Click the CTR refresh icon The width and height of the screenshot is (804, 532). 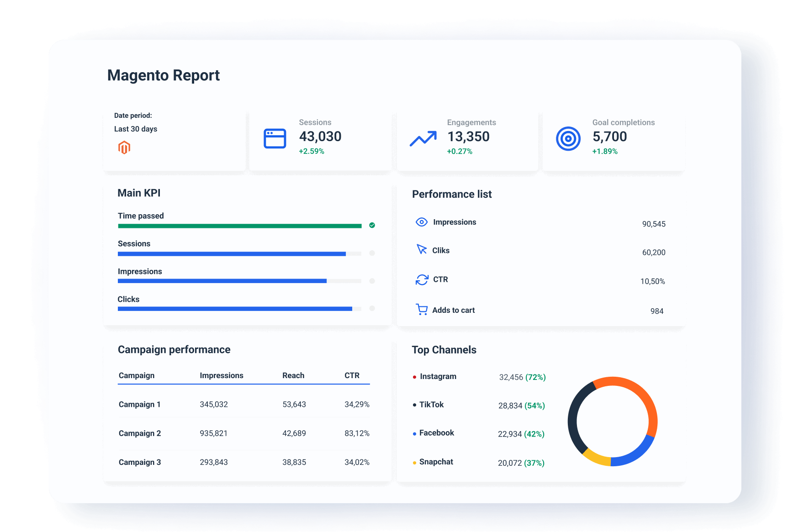click(421, 279)
